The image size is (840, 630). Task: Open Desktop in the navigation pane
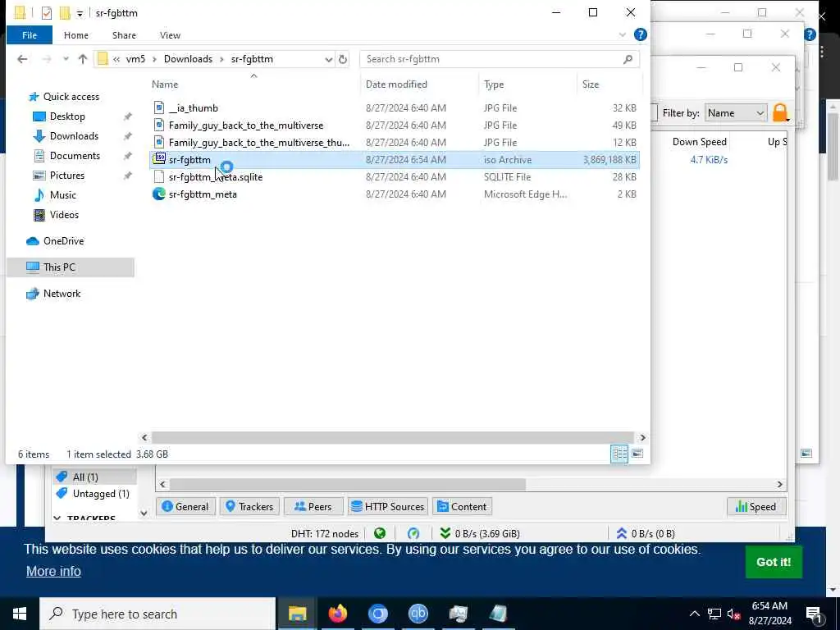pyautogui.click(x=67, y=116)
